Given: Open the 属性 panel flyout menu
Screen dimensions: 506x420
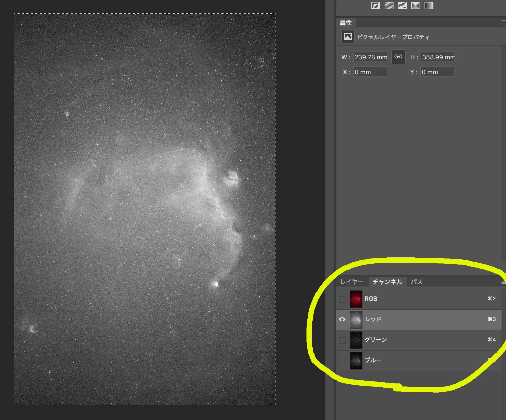Looking at the screenshot, I should (504, 23).
